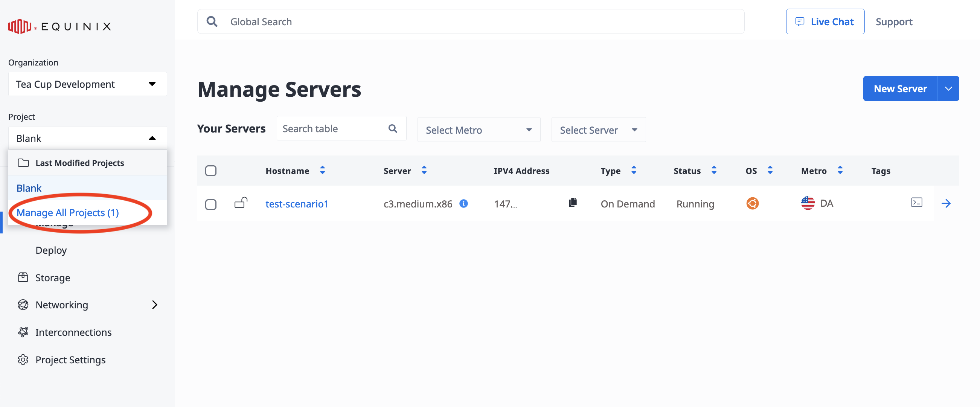This screenshot has height=407, width=980.
Task: Click the New Server button
Action: coord(900,88)
